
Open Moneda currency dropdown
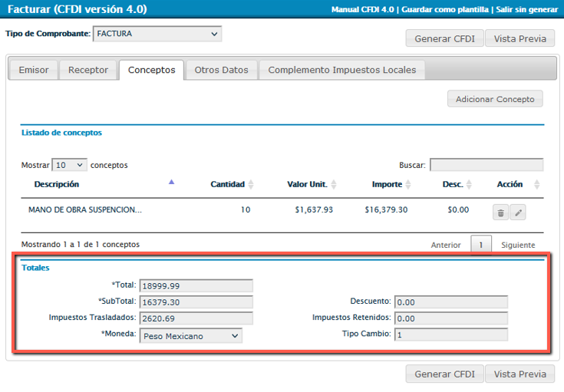click(x=191, y=335)
